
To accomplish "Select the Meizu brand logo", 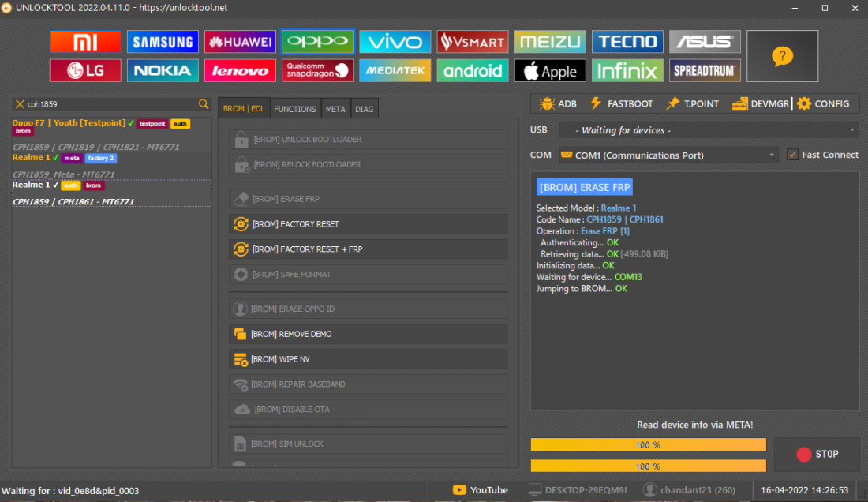I will coord(550,42).
